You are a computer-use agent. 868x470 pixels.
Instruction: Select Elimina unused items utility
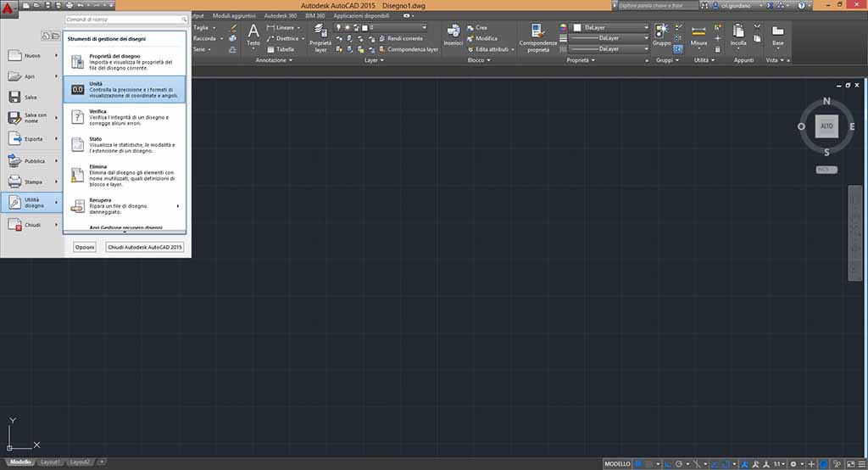[x=125, y=175]
